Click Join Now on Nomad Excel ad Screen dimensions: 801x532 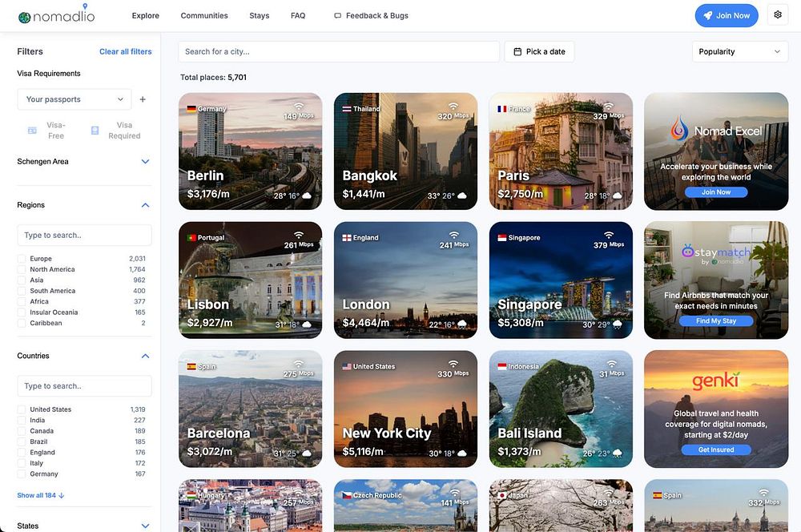pos(715,192)
